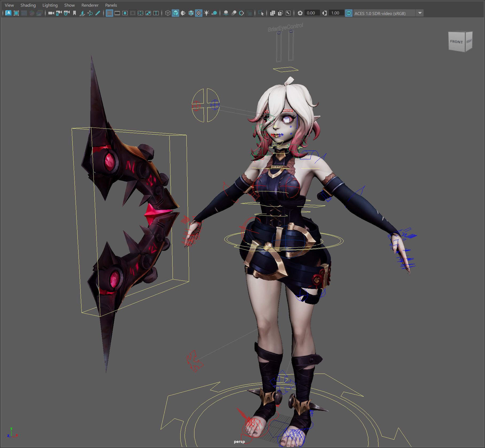Open Camera Attributes from the toolbar

click(67, 13)
